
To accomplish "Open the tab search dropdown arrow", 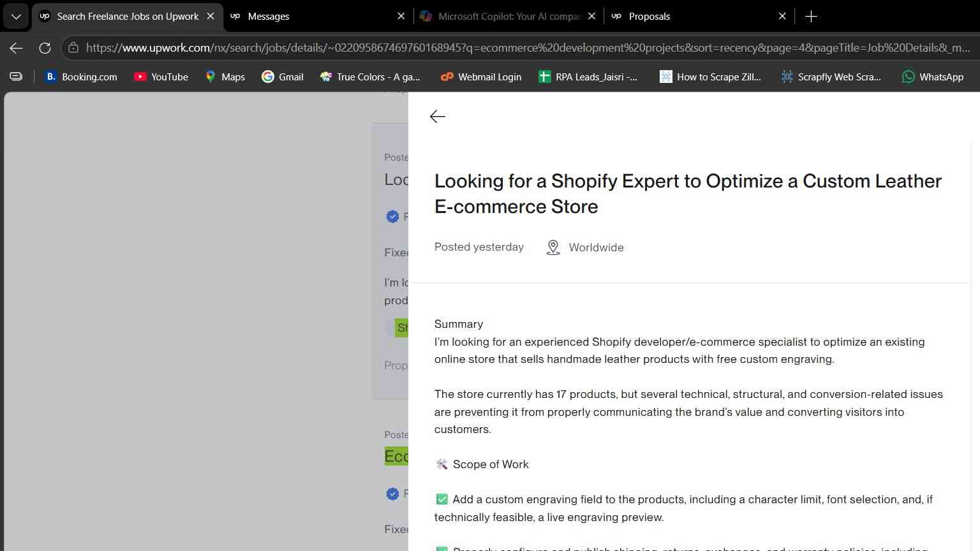I will click(16, 17).
